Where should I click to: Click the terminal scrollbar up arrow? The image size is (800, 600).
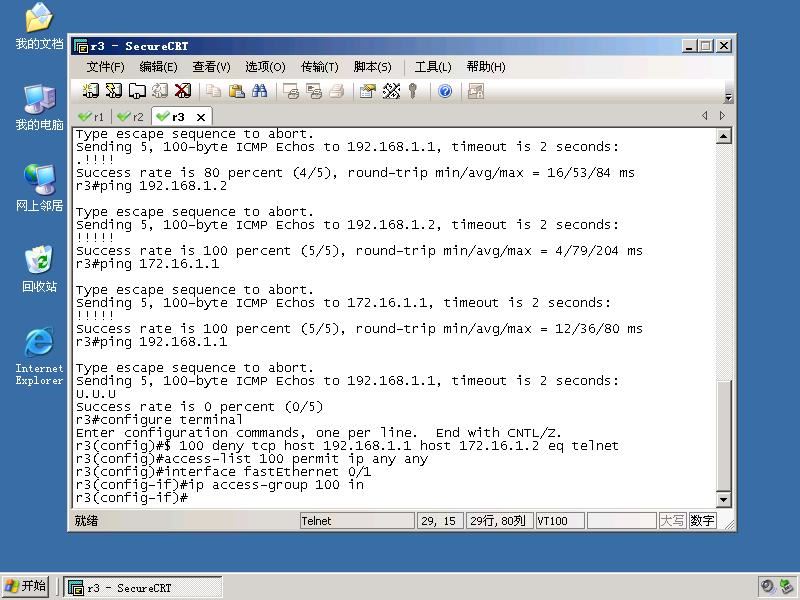723,136
